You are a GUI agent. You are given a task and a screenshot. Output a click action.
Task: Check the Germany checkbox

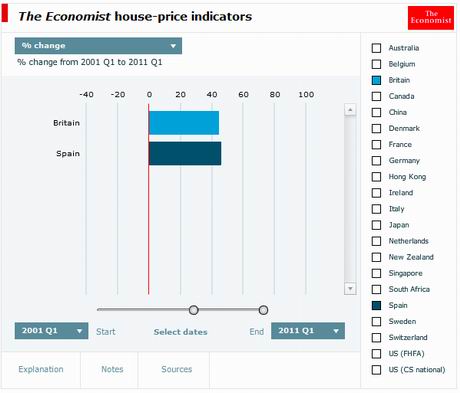click(x=376, y=161)
